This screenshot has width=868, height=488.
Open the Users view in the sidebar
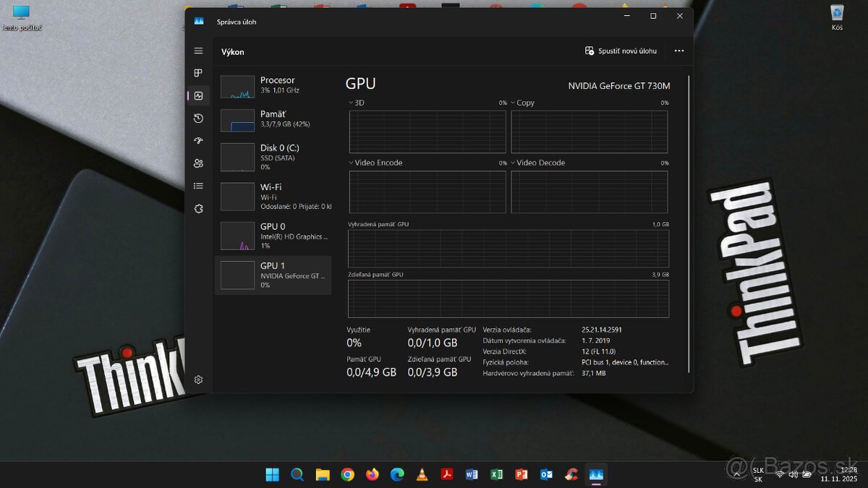click(x=198, y=163)
